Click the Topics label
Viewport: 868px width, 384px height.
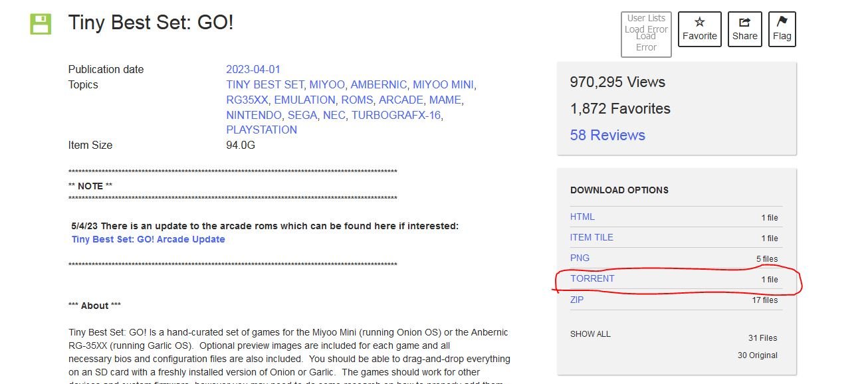[83, 84]
